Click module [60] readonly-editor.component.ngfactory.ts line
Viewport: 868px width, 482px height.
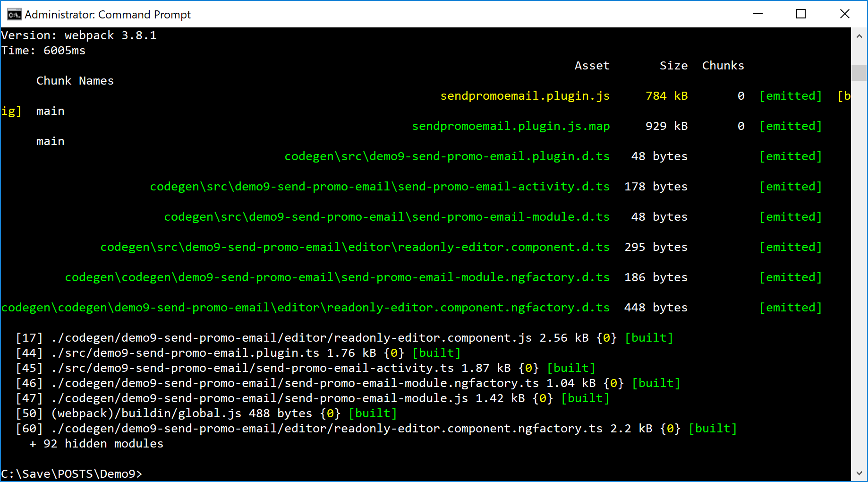pyautogui.click(x=376, y=429)
